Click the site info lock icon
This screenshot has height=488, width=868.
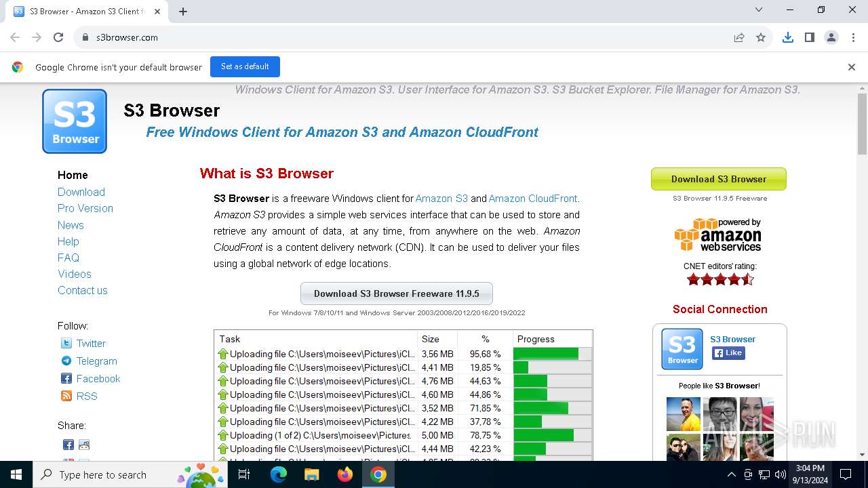pos(85,37)
